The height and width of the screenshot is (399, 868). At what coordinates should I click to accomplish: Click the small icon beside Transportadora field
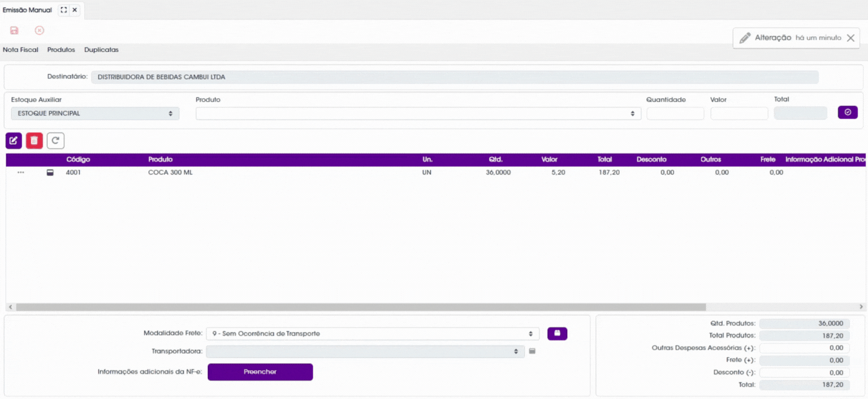click(x=532, y=351)
